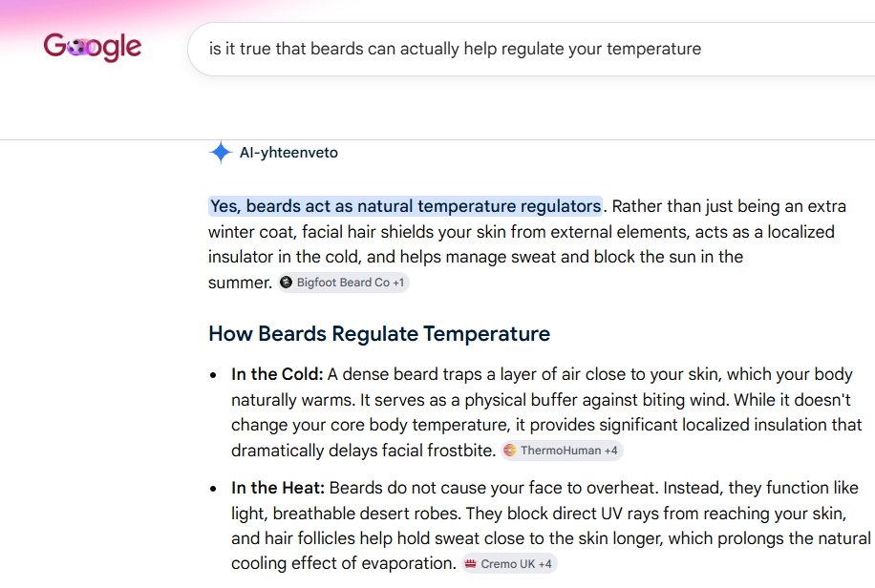Click the "+4" count on ThermoHuman chip

click(x=611, y=451)
